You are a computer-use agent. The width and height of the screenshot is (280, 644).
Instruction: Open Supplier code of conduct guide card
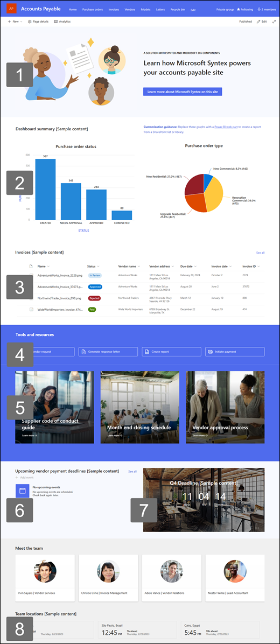(54, 407)
